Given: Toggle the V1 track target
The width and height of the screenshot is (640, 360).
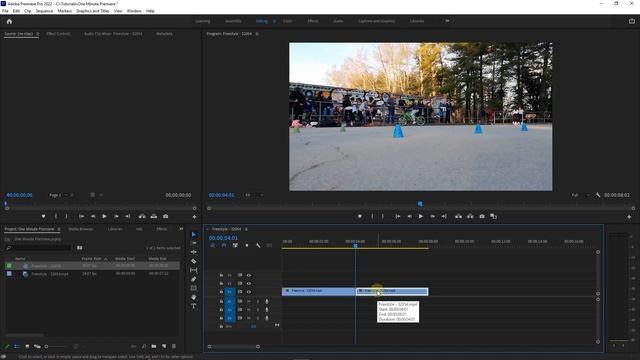Looking at the screenshot, I should click(230, 292).
